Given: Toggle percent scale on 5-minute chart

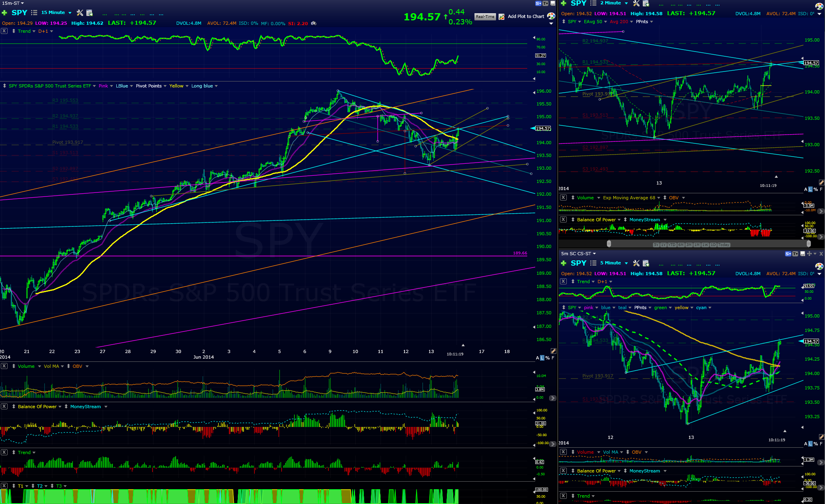Looking at the screenshot, I should coord(816,444).
